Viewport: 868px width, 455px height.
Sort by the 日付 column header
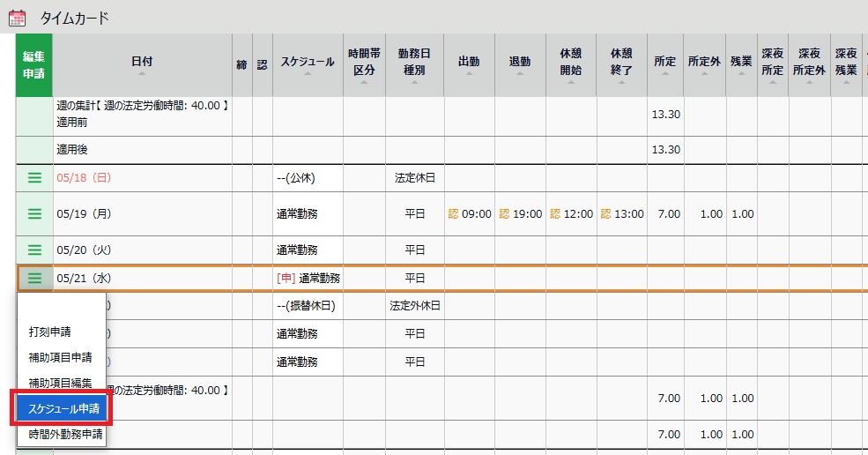point(142,65)
